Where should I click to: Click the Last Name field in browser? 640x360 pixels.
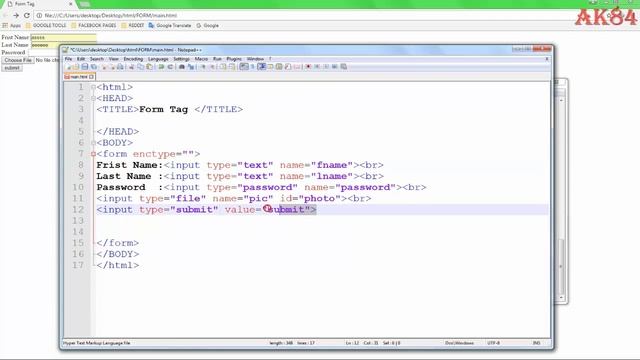63,45
